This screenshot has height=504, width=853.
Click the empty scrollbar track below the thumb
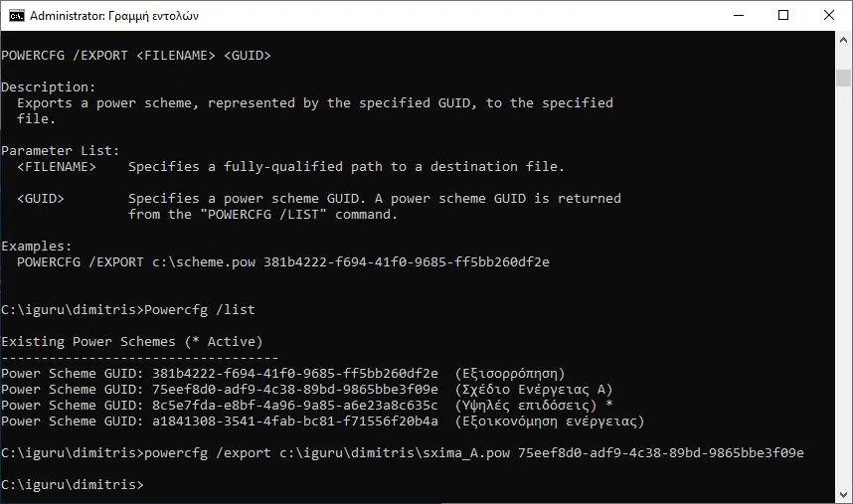[844, 298]
